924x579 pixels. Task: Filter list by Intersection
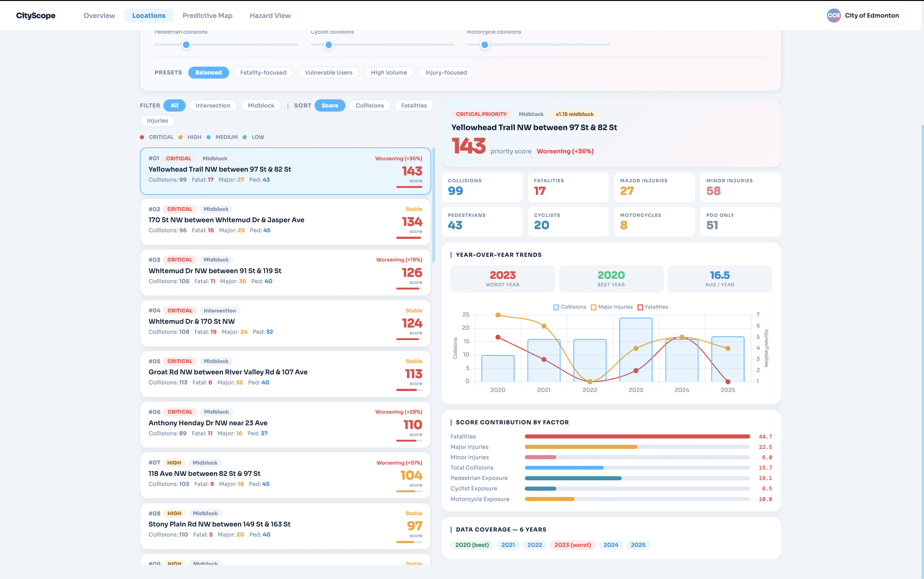point(213,106)
